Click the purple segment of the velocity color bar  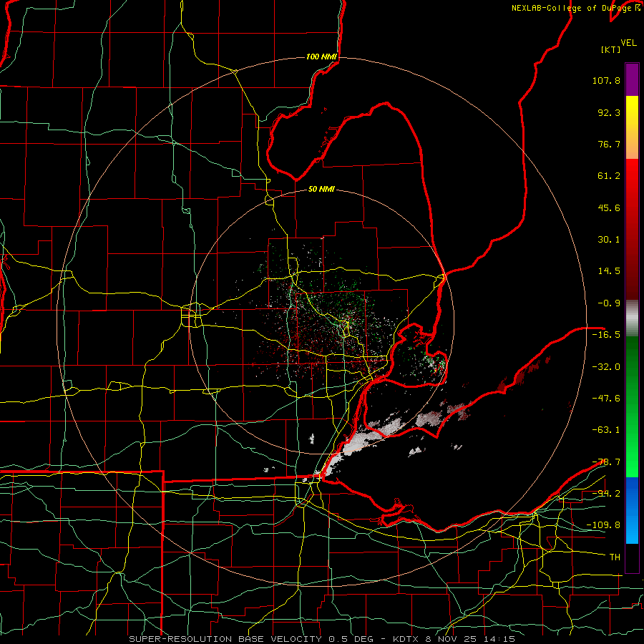click(632, 79)
